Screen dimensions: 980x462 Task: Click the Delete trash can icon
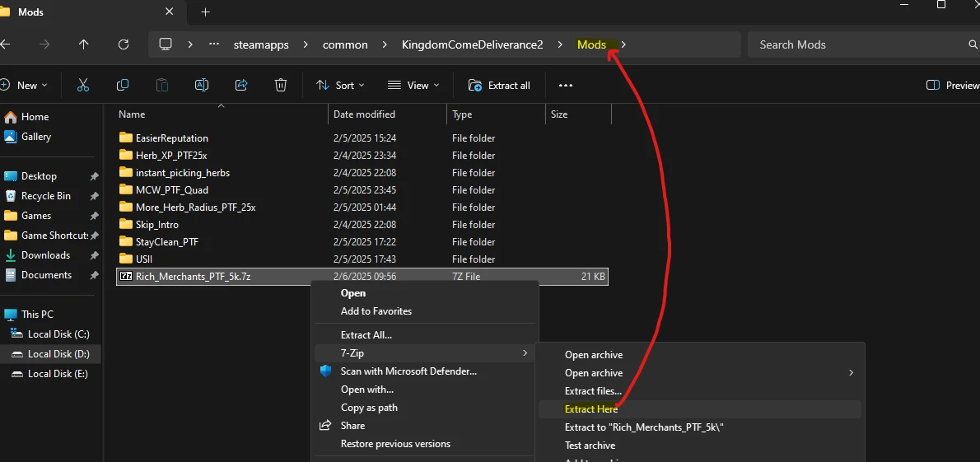point(281,85)
